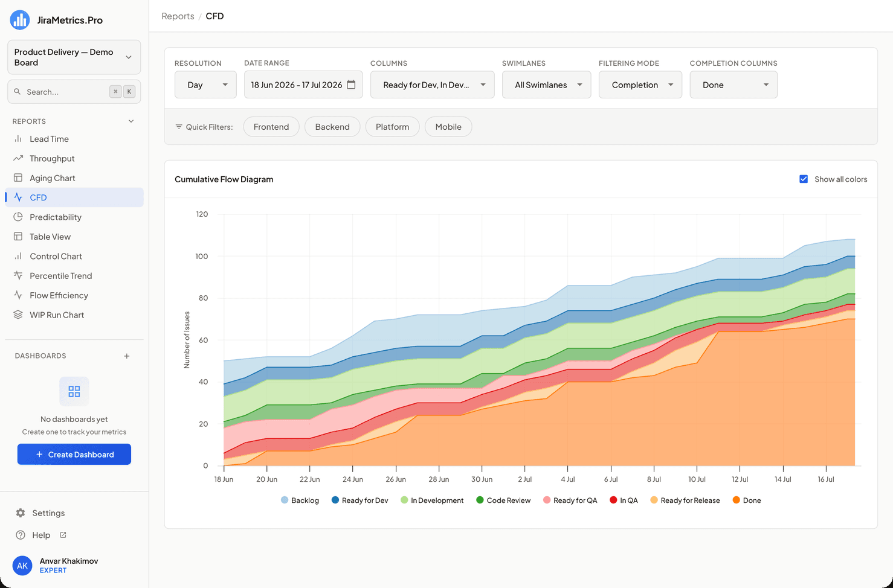Click the In QA legend swatch

613,500
